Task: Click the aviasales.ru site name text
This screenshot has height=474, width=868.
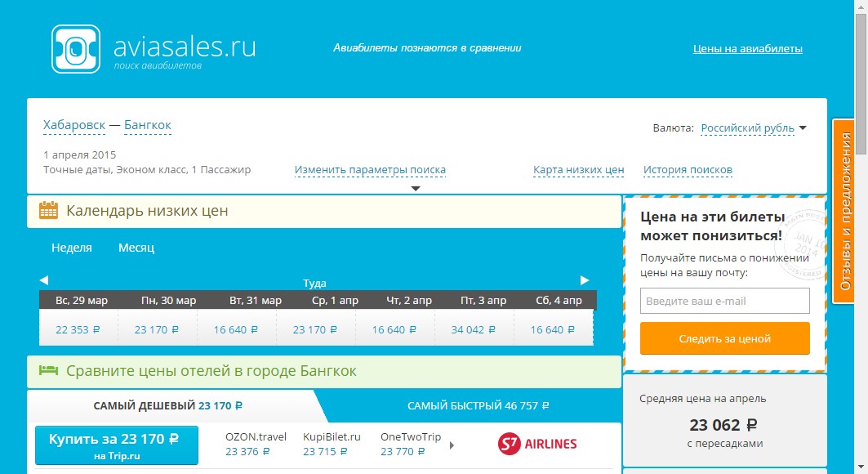Action: coord(185,47)
